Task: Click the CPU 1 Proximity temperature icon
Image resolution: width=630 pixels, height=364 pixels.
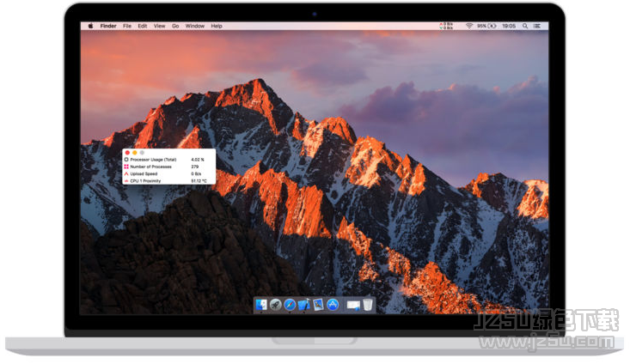Action: (126, 180)
